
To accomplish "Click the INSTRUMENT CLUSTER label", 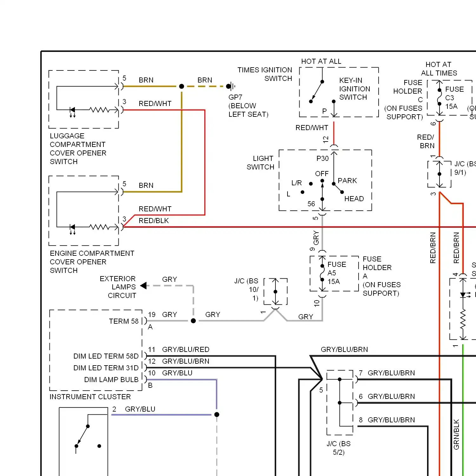I will pyautogui.click(x=90, y=397).
